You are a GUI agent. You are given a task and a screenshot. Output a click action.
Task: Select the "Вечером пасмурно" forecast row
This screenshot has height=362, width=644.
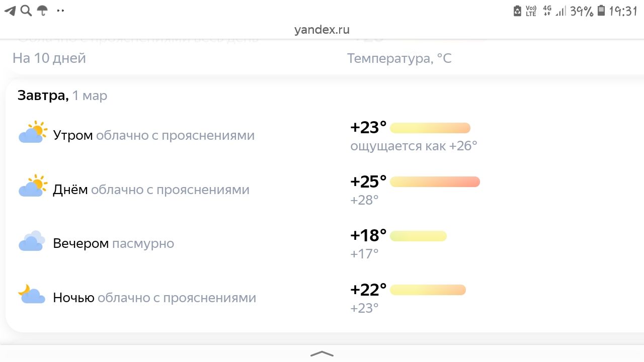point(113,244)
